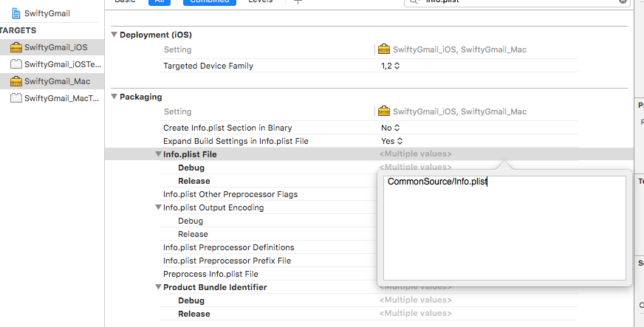Select Debug row under Info.plist Output Encoding

coord(190,221)
